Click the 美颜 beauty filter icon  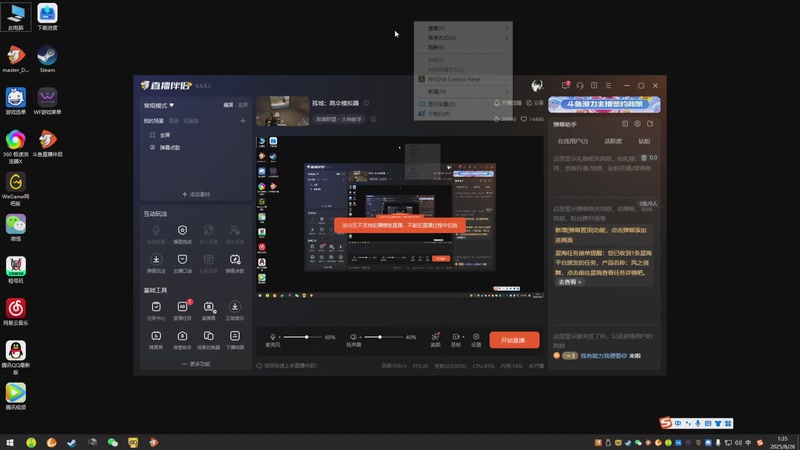click(x=435, y=340)
